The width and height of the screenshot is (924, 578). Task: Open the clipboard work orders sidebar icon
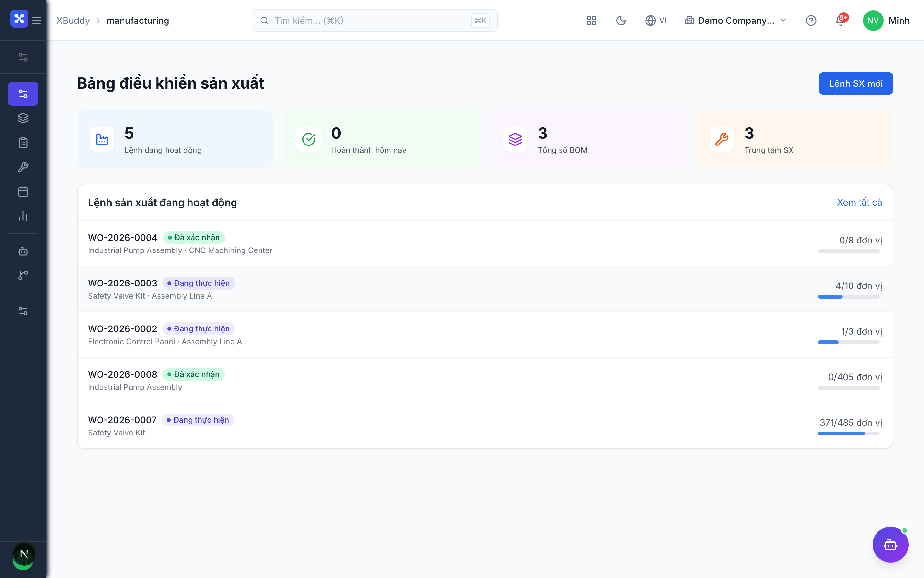click(x=23, y=143)
